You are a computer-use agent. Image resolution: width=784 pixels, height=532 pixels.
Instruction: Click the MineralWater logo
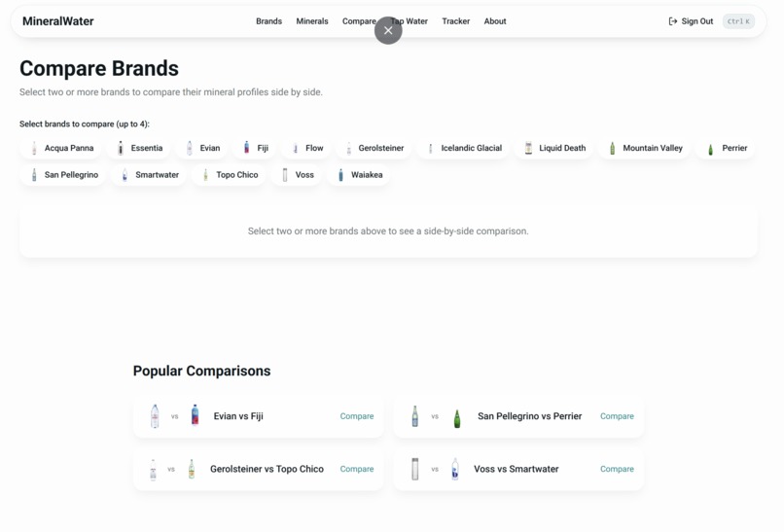pyautogui.click(x=58, y=21)
